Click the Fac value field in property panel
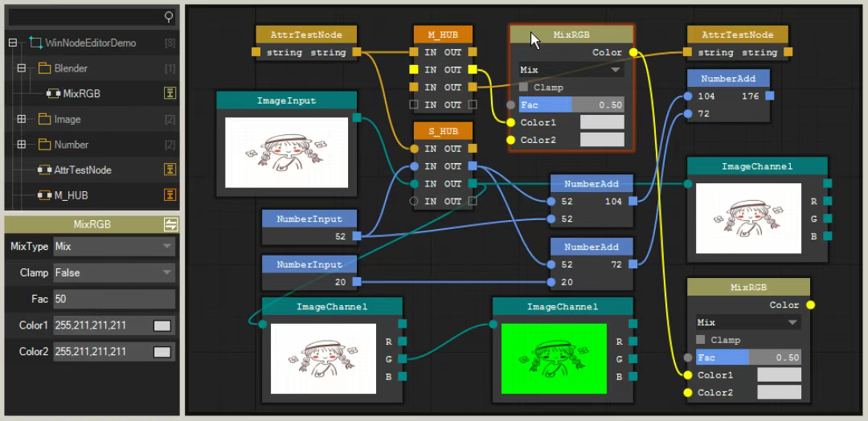This screenshot has height=421, width=868. coord(114,299)
